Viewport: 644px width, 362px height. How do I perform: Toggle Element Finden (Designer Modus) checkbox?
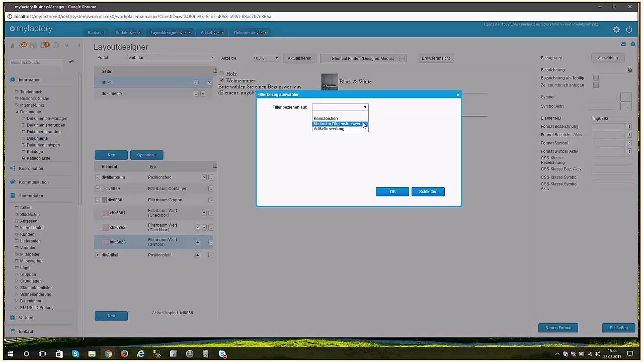[401, 59]
